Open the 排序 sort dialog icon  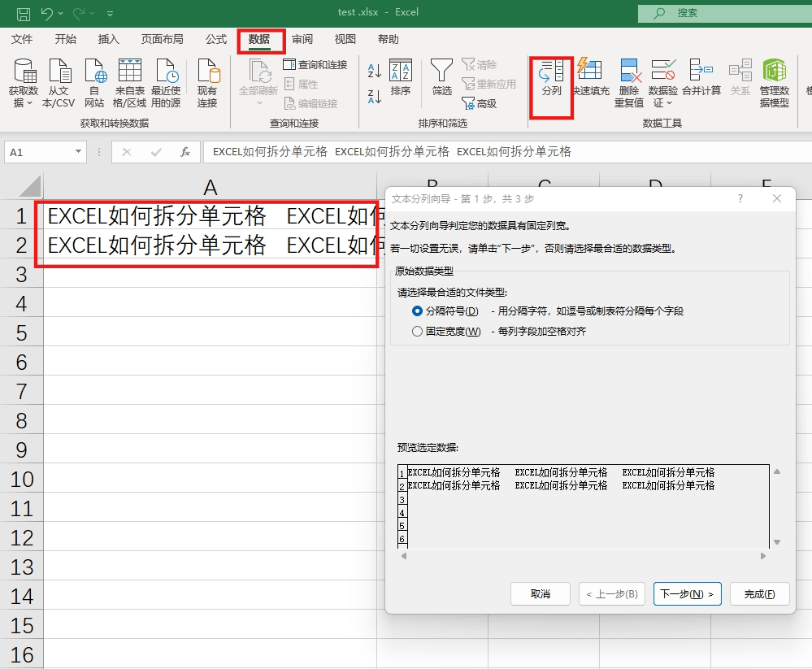[x=400, y=78]
